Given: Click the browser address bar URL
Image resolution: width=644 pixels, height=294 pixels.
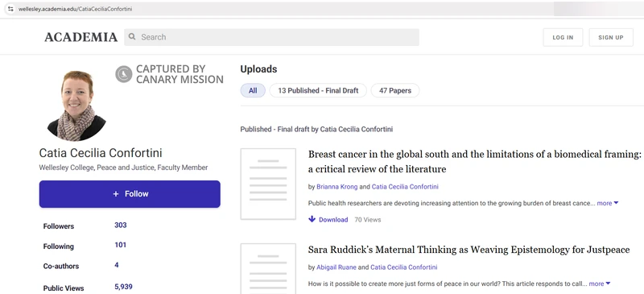Looking at the screenshot, I should click(x=75, y=9).
